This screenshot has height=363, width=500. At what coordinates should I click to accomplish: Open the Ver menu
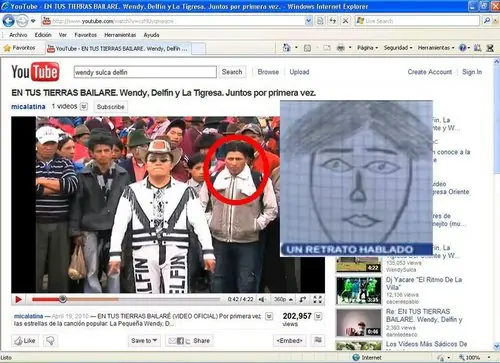click(x=63, y=35)
